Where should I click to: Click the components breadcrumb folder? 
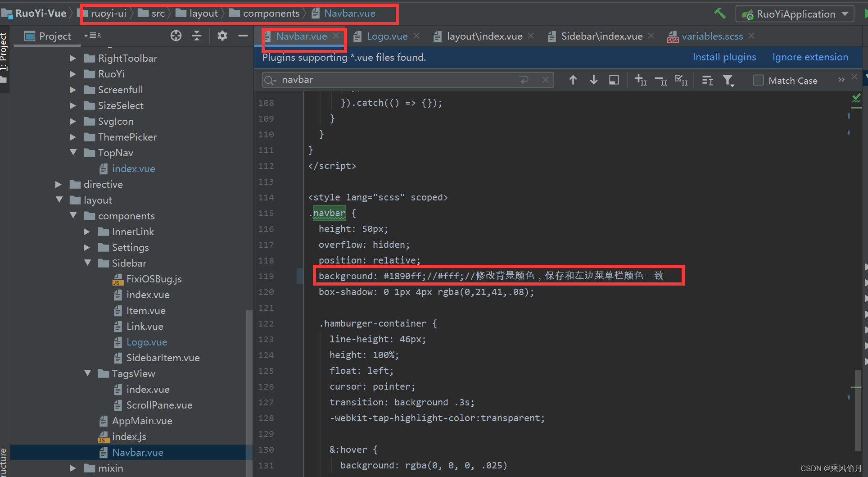[x=264, y=14]
